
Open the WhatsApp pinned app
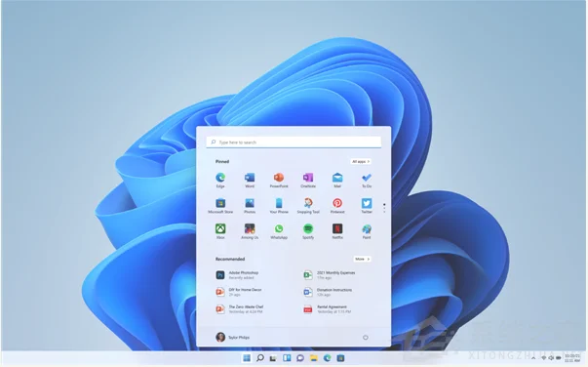(279, 231)
